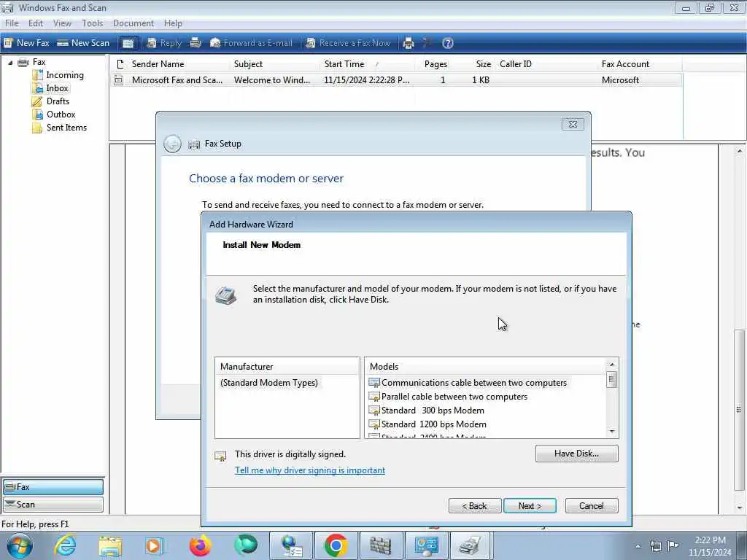
Task: Toggle the preview pane toolbar icon
Action: pyautogui.click(x=128, y=43)
